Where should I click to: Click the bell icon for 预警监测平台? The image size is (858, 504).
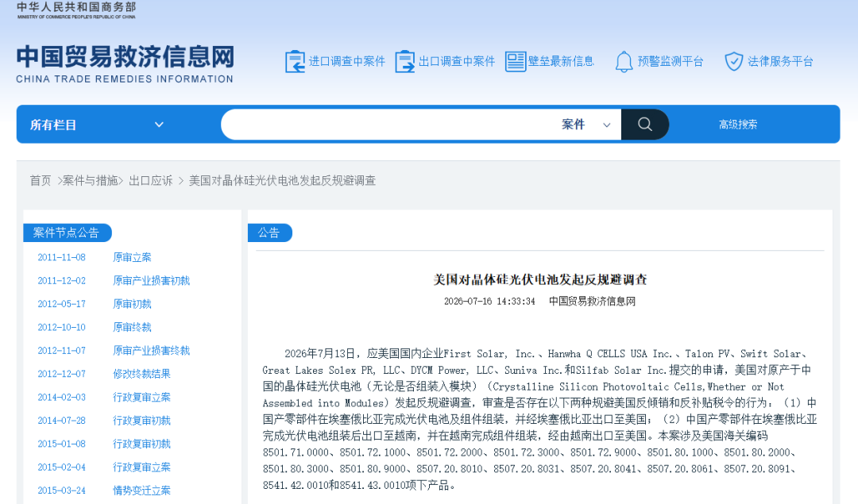click(624, 62)
